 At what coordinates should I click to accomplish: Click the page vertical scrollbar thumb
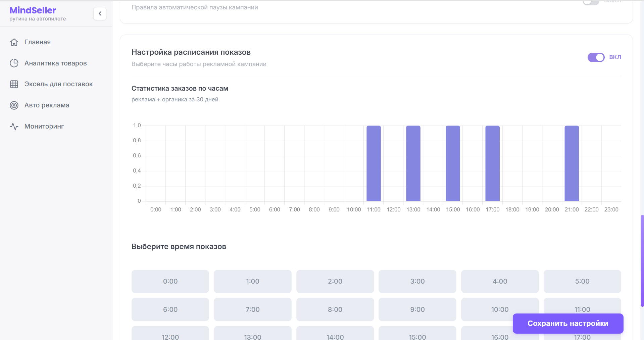(642, 261)
